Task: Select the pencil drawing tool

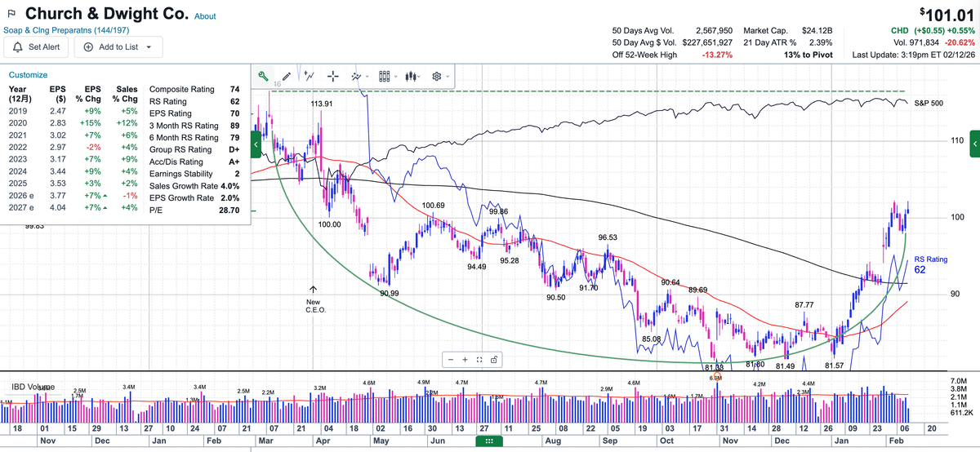Action: (286, 76)
